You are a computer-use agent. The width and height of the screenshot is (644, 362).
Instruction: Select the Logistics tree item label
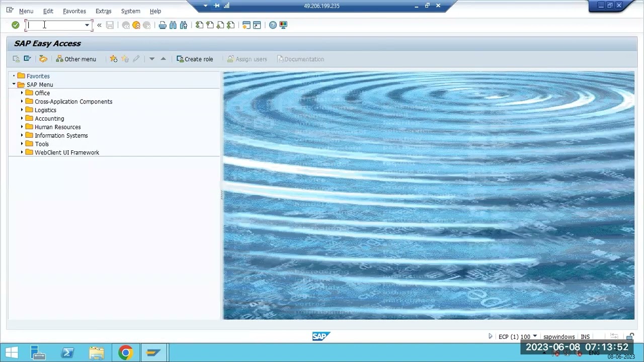tap(45, 110)
